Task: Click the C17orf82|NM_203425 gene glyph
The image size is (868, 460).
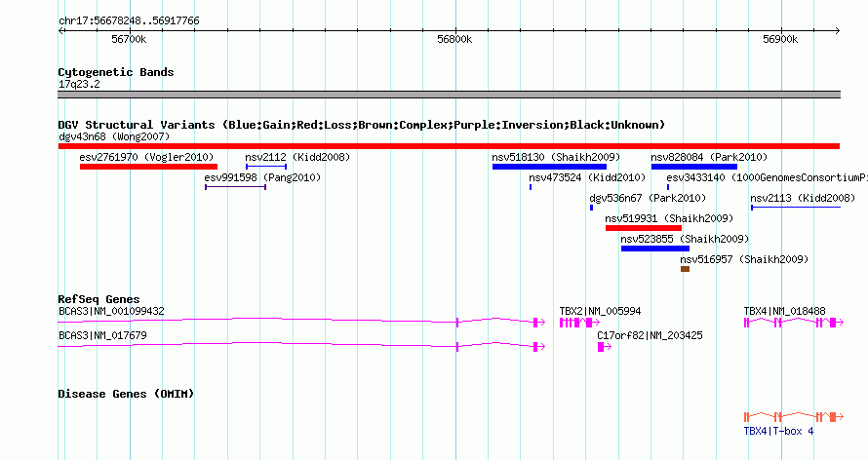Action: [604, 346]
